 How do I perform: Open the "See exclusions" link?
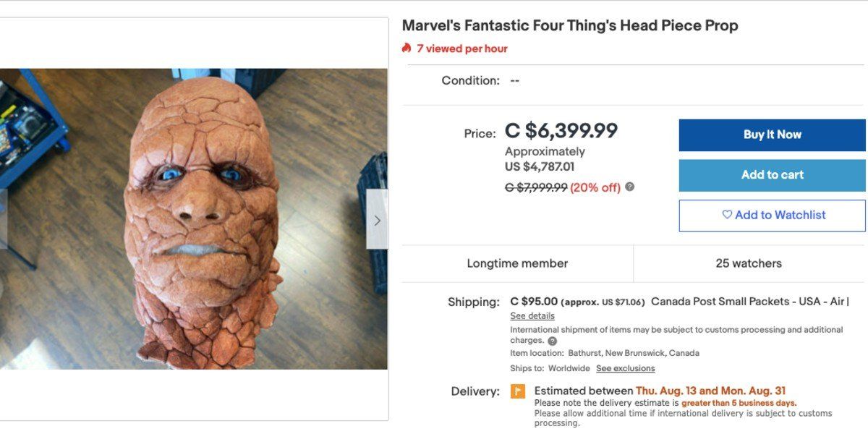626,367
